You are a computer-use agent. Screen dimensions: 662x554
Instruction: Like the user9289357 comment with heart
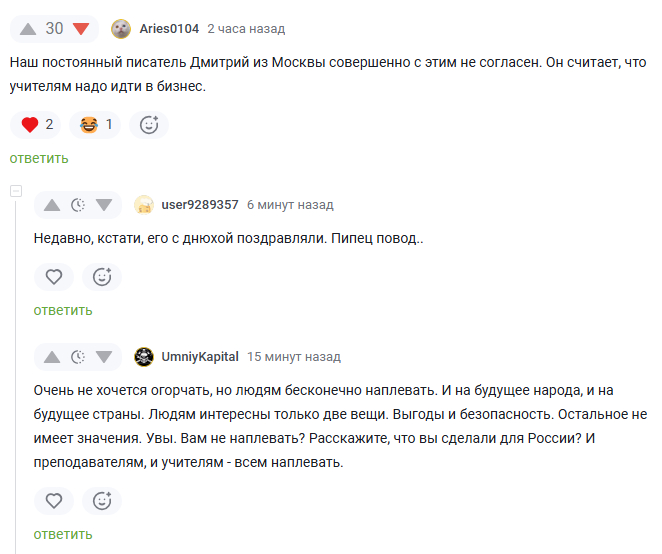click(54, 277)
